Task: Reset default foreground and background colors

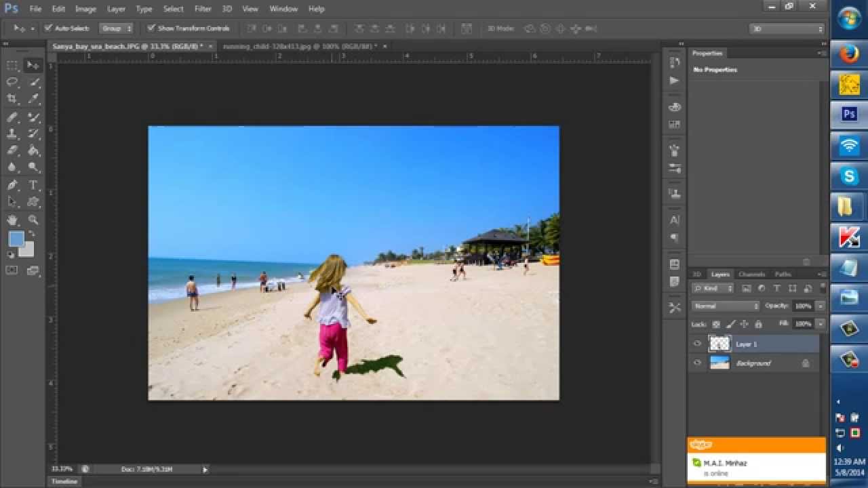Action: (x=10, y=255)
